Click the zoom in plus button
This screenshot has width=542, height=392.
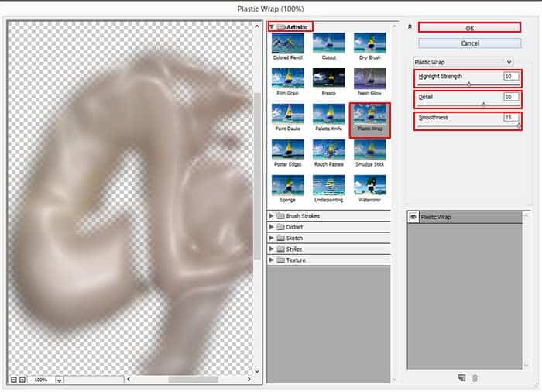pyautogui.click(x=22, y=380)
